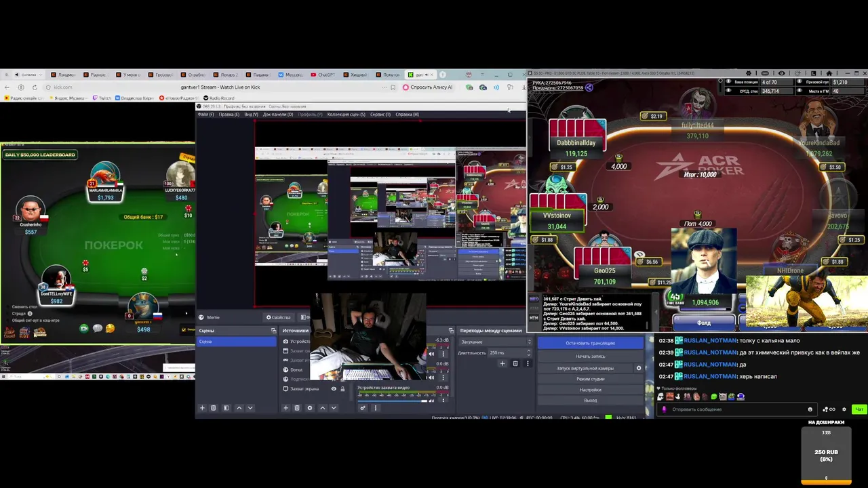The height and width of the screenshot is (488, 868).
Task: Open Вид menu in OBS
Action: pyautogui.click(x=251, y=115)
